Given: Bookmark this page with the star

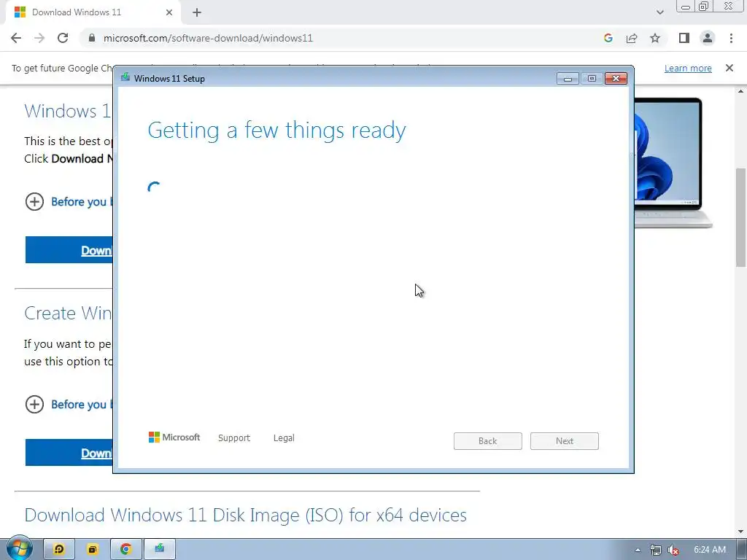Looking at the screenshot, I should click(x=655, y=38).
